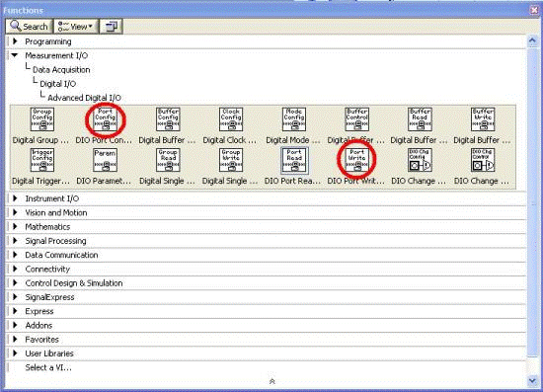Choose the Digital Trigger Config icon
Screen dimensions: 543x392
tap(41, 160)
